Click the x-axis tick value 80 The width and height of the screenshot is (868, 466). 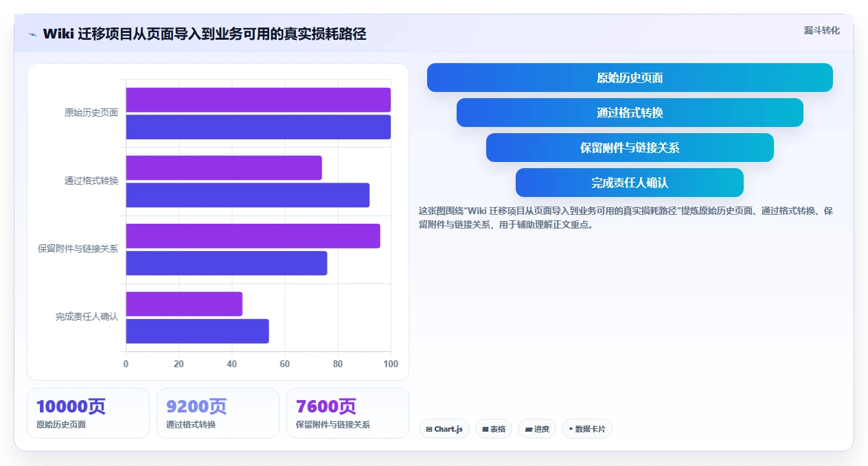[x=338, y=364]
